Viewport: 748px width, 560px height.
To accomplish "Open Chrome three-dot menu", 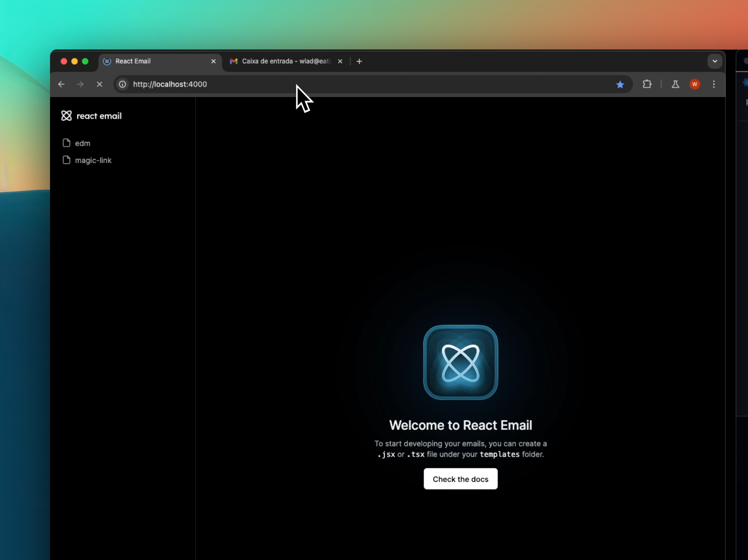I will pos(714,84).
